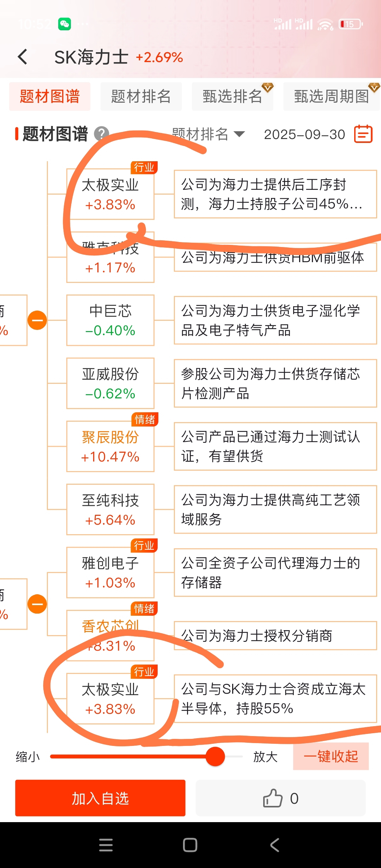Open the 题材排名 sort dropdown

point(208,134)
